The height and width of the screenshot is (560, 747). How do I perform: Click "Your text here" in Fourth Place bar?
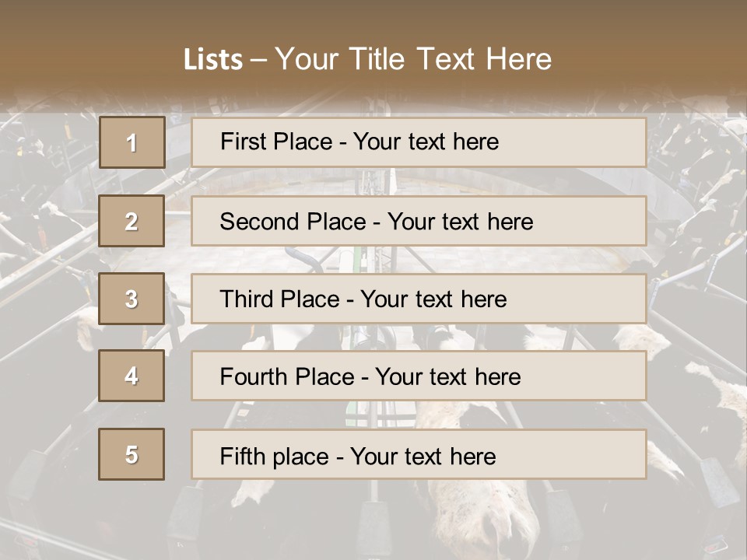447,377
